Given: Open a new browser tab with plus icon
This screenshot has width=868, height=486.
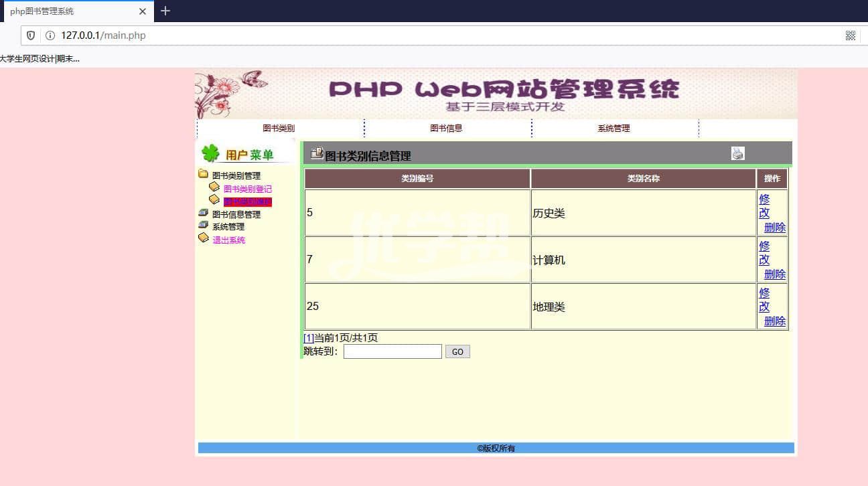Looking at the screenshot, I should click(x=165, y=11).
